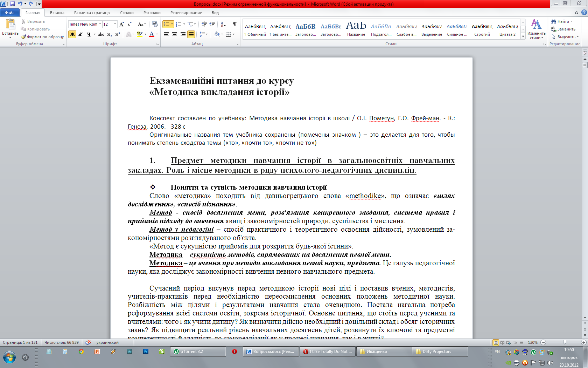This screenshot has width=588, height=368.
Task: Open the font size 12 dropdown
Action: coord(115,24)
